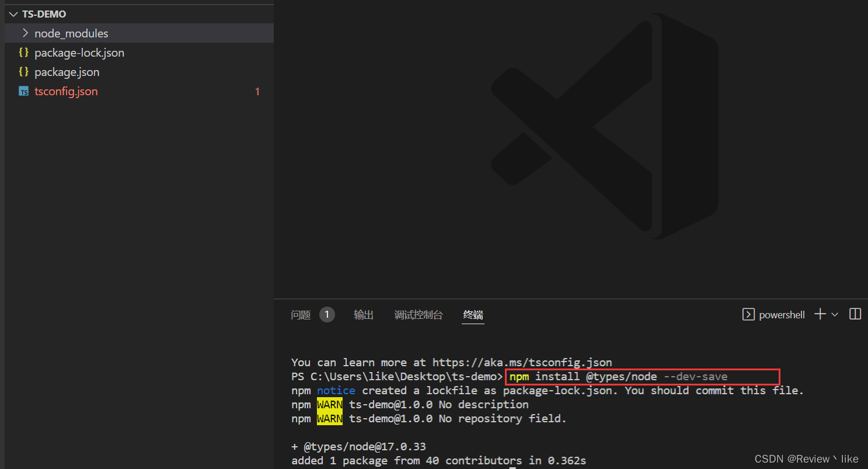Image resolution: width=868 pixels, height=469 pixels.
Task: Click the 'npm notice created a lockfile' line
Action: (x=548, y=391)
